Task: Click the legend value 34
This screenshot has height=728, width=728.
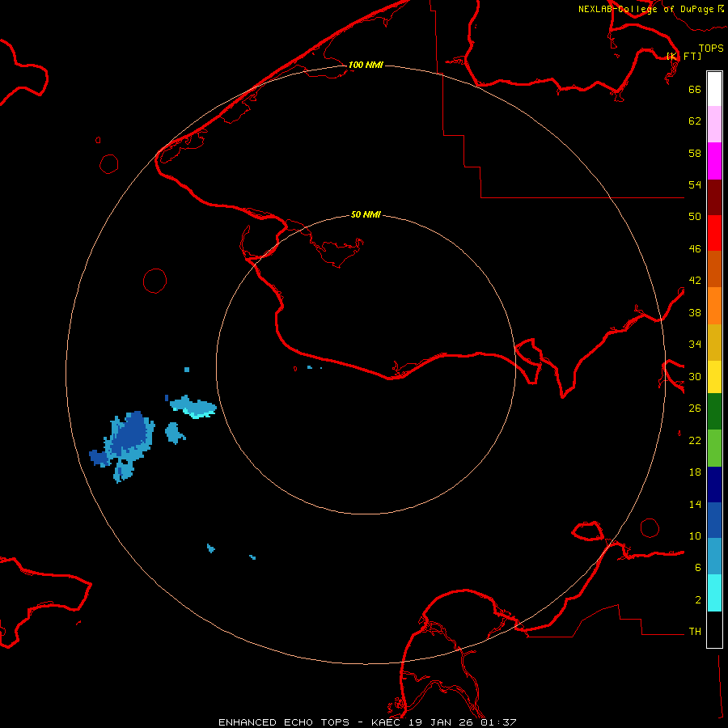Action: 695,344
